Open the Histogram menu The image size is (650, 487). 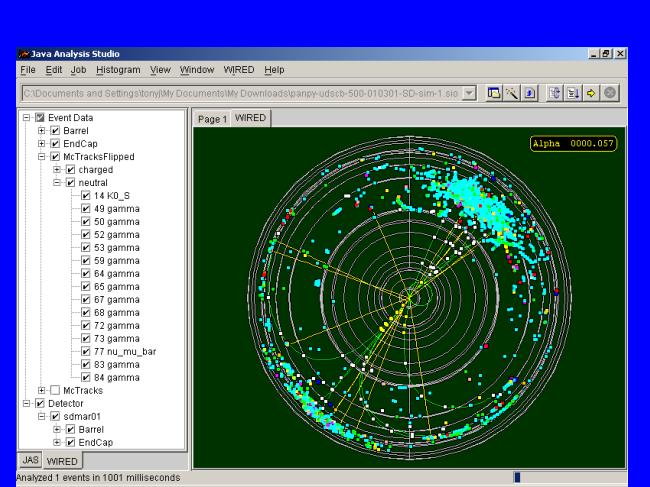pyautogui.click(x=119, y=70)
